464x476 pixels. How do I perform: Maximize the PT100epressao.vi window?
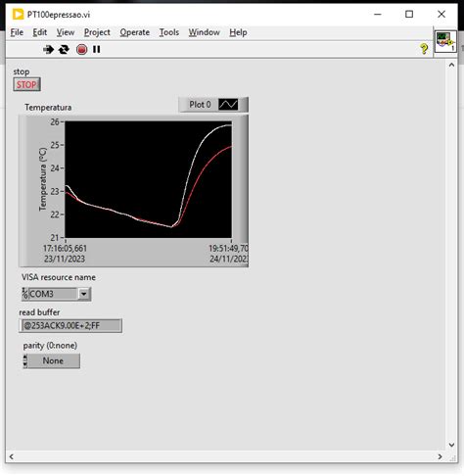(409, 14)
